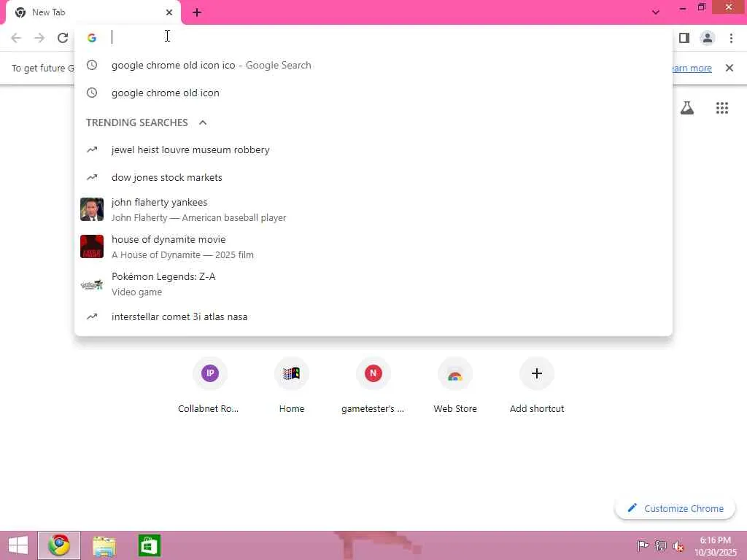This screenshot has height=560, width=747.
Task: Click the trending arrow beside 'dow jones stock markets'
Action: pyautogui.click(x=92, y=177)
